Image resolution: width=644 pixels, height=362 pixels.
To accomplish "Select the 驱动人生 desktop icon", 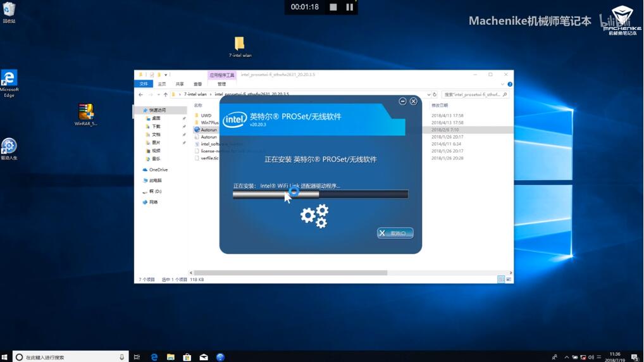I will 9,149.
